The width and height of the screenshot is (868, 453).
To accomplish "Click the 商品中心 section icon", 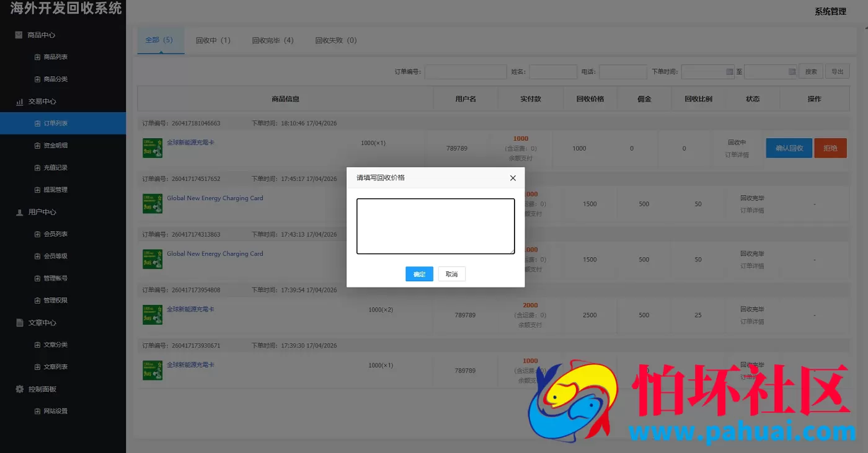I will (x=19, y=35).
